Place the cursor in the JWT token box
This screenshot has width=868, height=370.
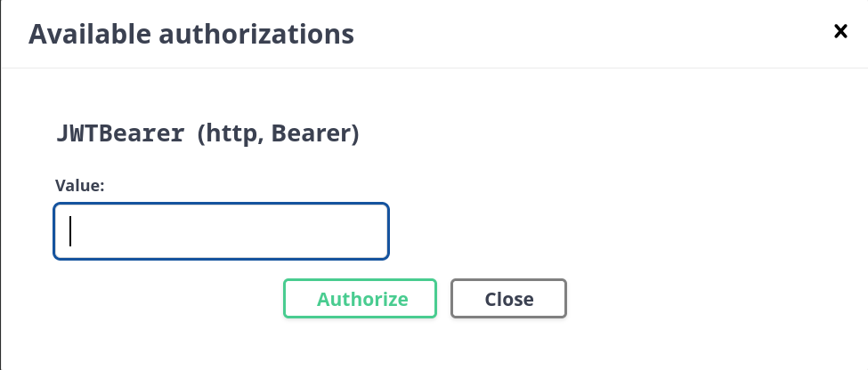221,232
